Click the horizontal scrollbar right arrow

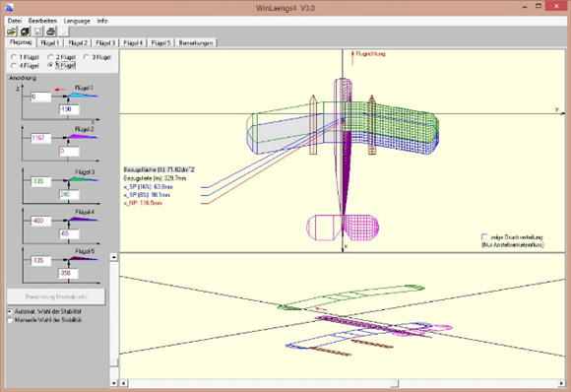click(x=561, y=383)
